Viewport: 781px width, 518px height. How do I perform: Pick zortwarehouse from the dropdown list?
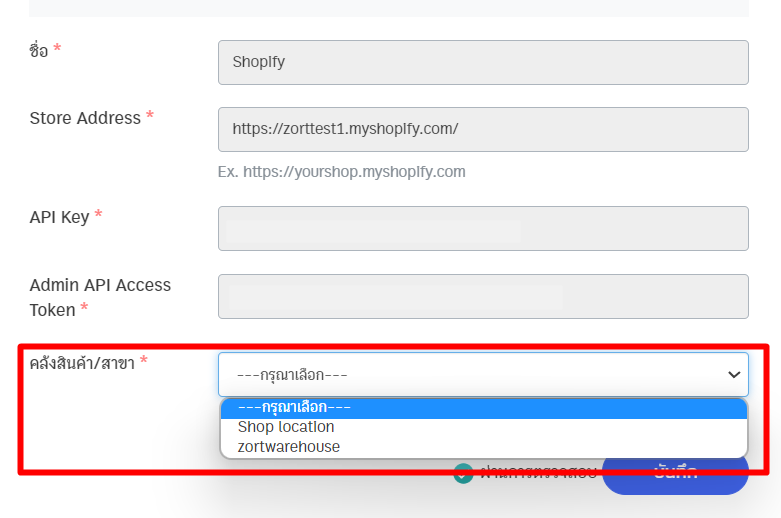click(x=289, y=447)
